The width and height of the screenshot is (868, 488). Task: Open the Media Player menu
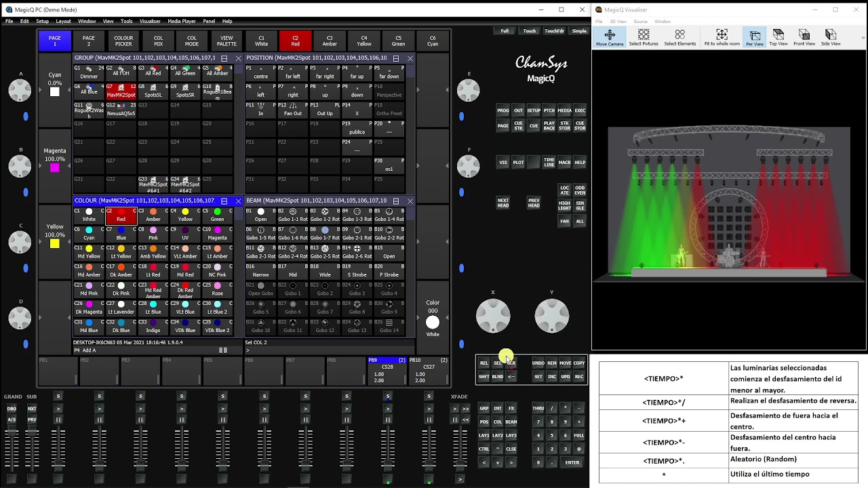[x=181, y=21]
